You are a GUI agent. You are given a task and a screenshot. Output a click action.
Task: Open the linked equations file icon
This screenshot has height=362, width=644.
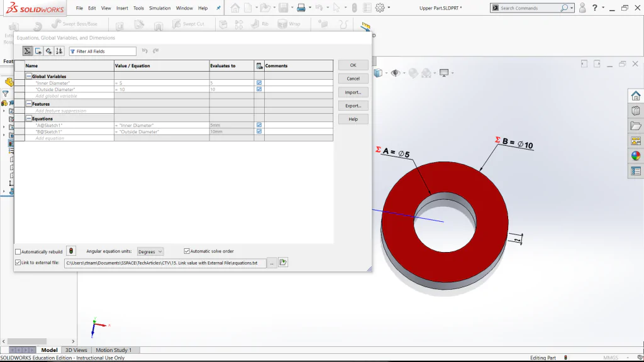(x=283, y=262)
